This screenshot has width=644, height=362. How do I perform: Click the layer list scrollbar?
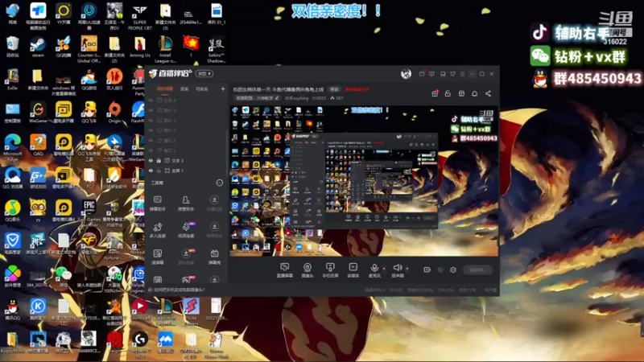pos(227,154)
